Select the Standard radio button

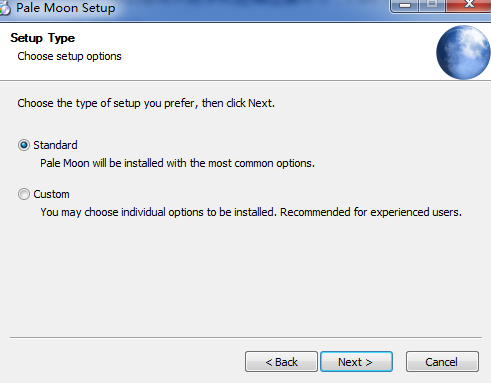point(24,145)
